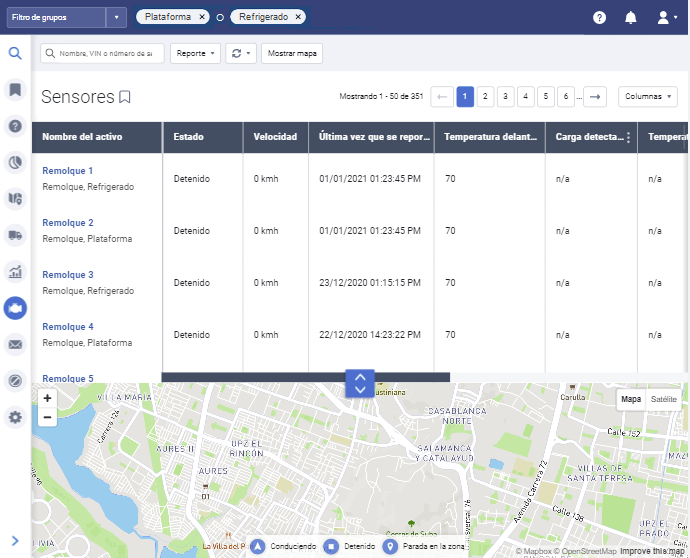690x558 pixels.
Task: Click Remolque 4 timestamp 22/12/2020 14:23:22 PM
Action: click(370, 334)
